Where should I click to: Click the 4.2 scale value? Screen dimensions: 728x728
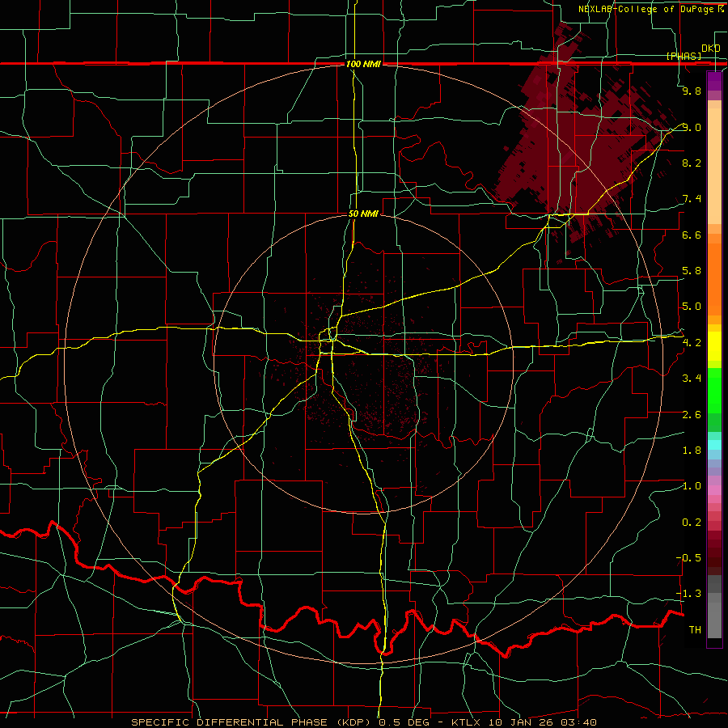tap(692, 343)
